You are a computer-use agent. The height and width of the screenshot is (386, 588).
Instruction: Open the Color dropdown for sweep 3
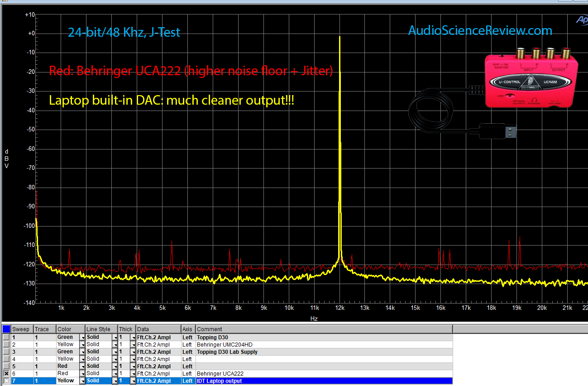point(82,352)
